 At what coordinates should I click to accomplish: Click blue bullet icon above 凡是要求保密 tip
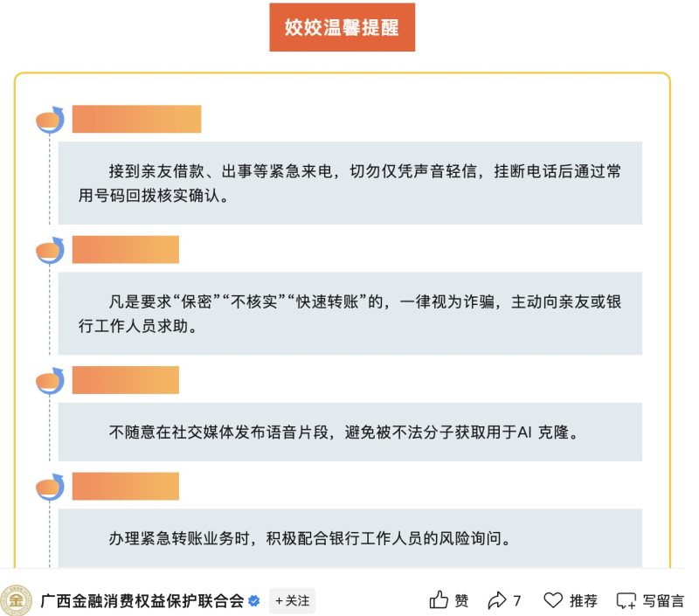tap(51, 250)
